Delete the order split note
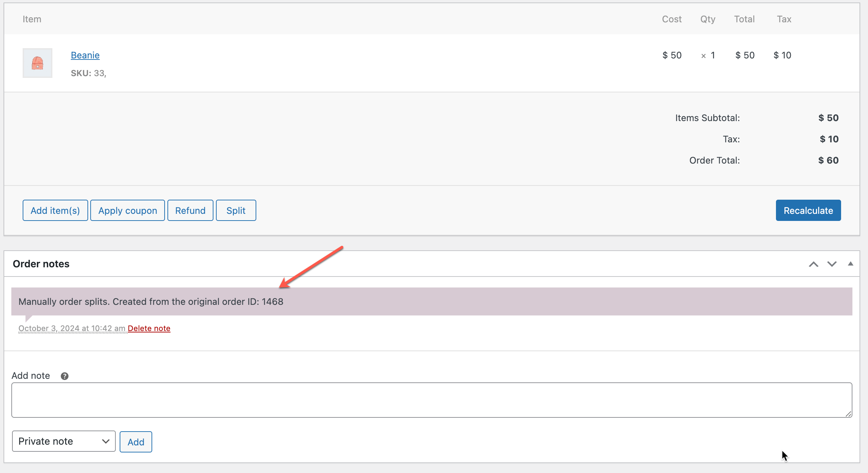 click(149, 329)
